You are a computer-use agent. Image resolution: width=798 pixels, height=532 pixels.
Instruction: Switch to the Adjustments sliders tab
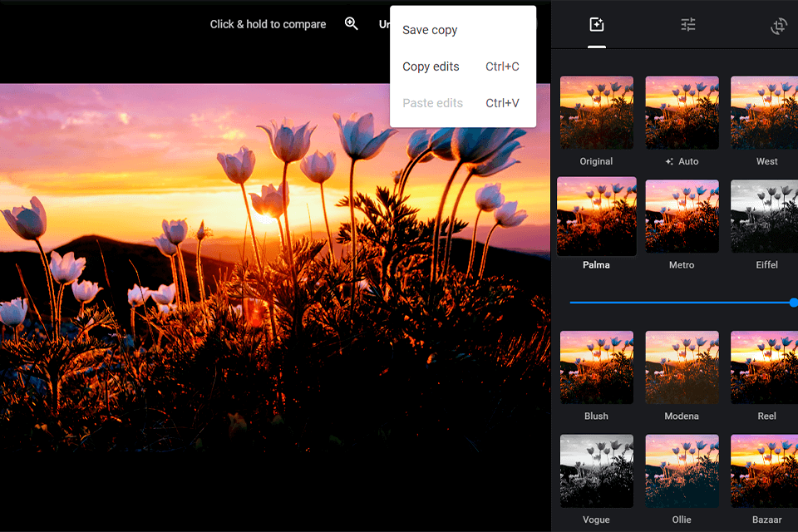click(688, 24)
